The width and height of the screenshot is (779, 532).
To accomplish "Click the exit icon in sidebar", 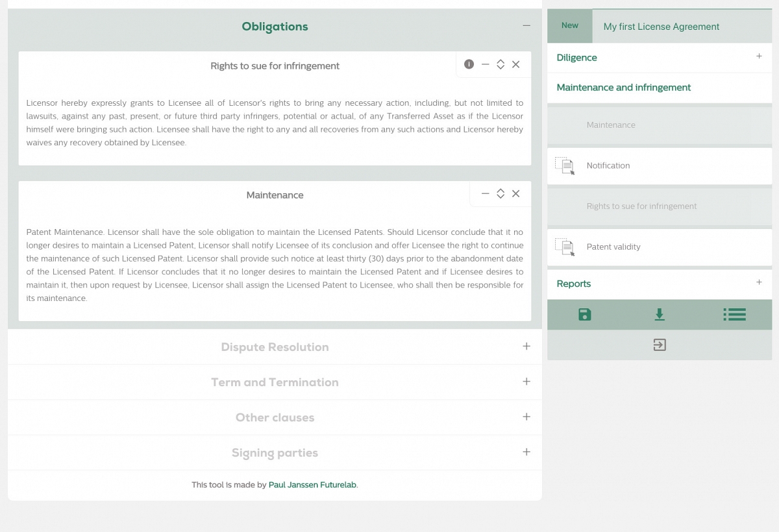I will [x=660, y=345].
